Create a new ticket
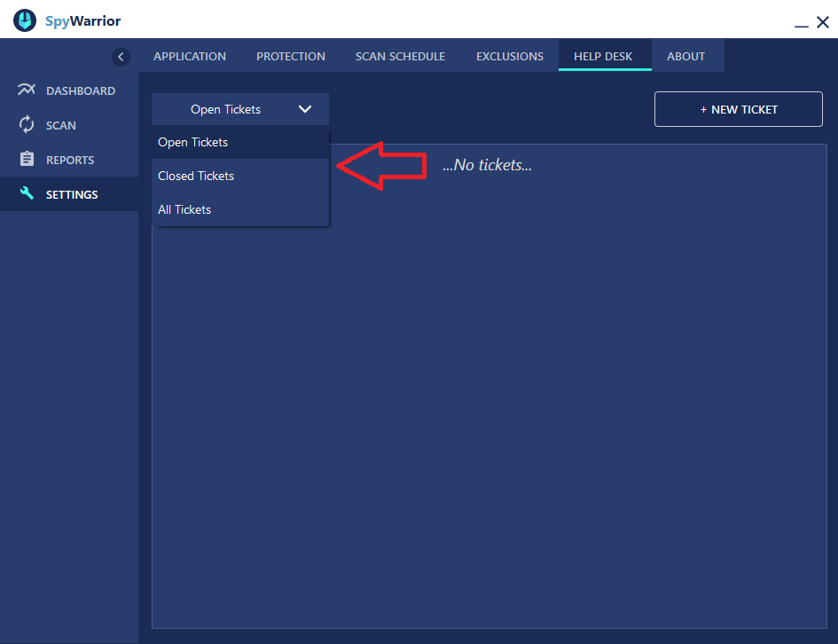838x644 pixels. 738,109
